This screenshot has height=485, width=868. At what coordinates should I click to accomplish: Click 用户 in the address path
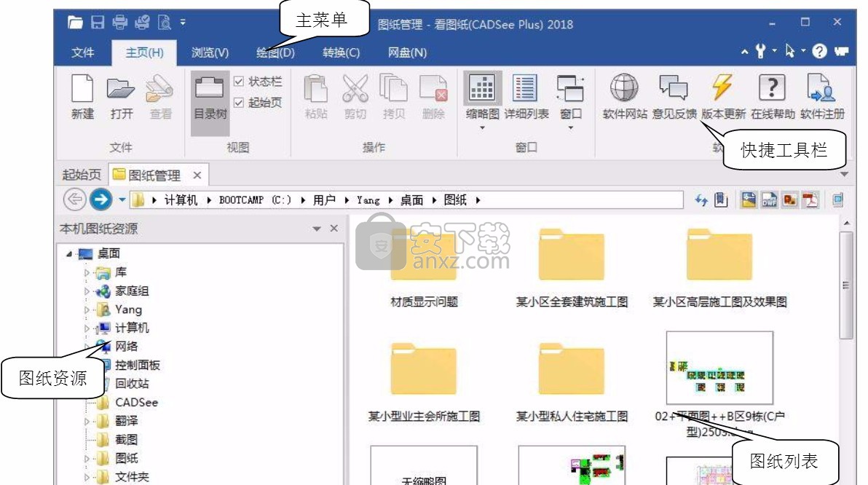[x=324, y=200]
